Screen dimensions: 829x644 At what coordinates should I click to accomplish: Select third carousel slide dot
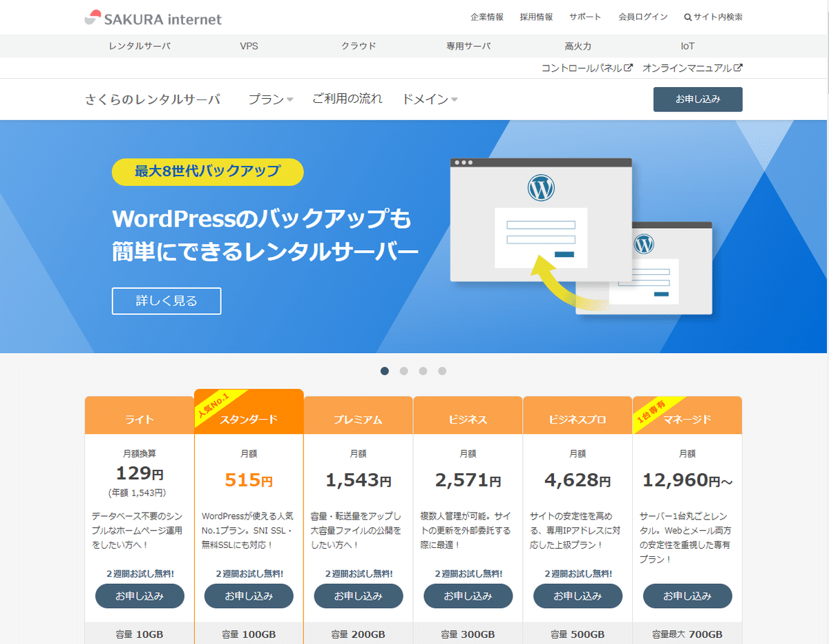[423, 371]
